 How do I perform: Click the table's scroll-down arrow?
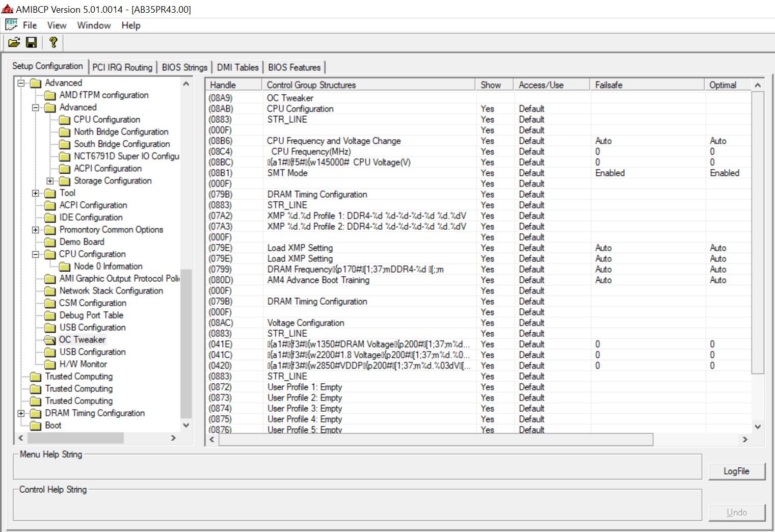(x=758, y=427)
